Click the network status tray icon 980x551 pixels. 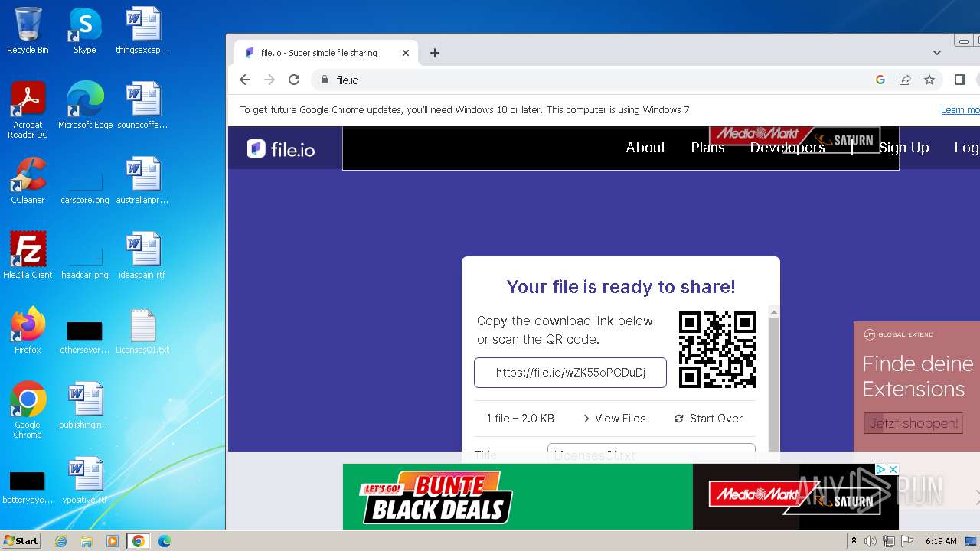(x=889, y=541)
